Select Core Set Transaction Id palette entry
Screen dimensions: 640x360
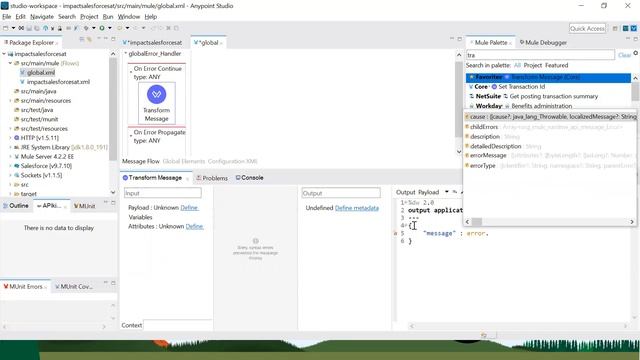point(548,87)
